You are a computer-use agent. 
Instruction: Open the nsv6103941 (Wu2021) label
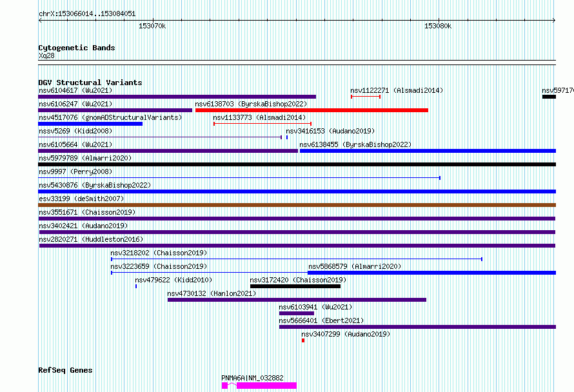point(315,307)
